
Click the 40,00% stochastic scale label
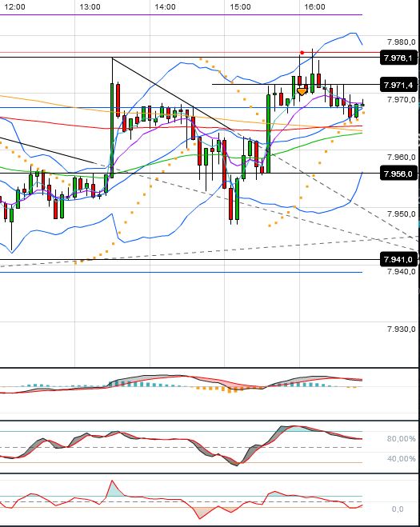pos(401,458)
